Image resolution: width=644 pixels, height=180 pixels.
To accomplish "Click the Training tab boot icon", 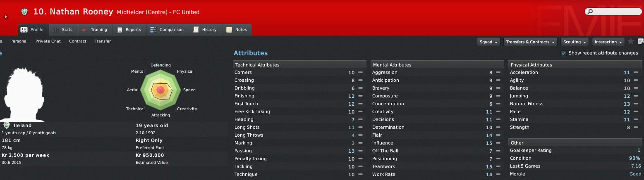I will click(x=85, y=30).
